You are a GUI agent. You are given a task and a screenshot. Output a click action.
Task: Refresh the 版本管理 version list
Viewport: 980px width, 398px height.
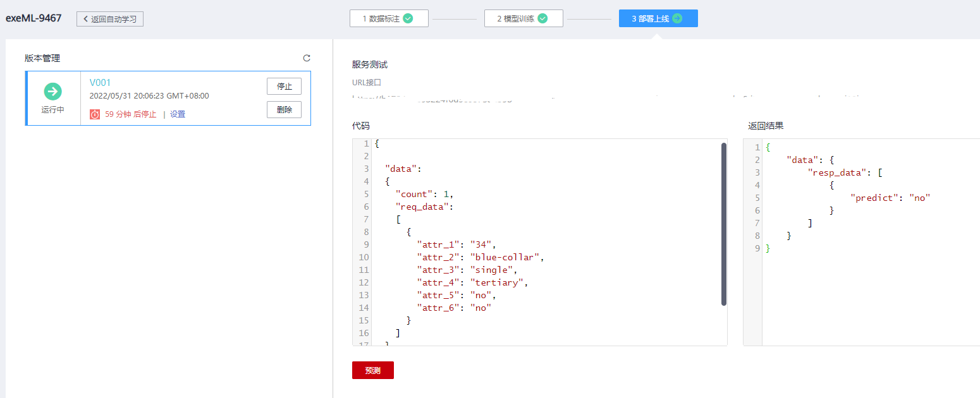click(307, 58)
